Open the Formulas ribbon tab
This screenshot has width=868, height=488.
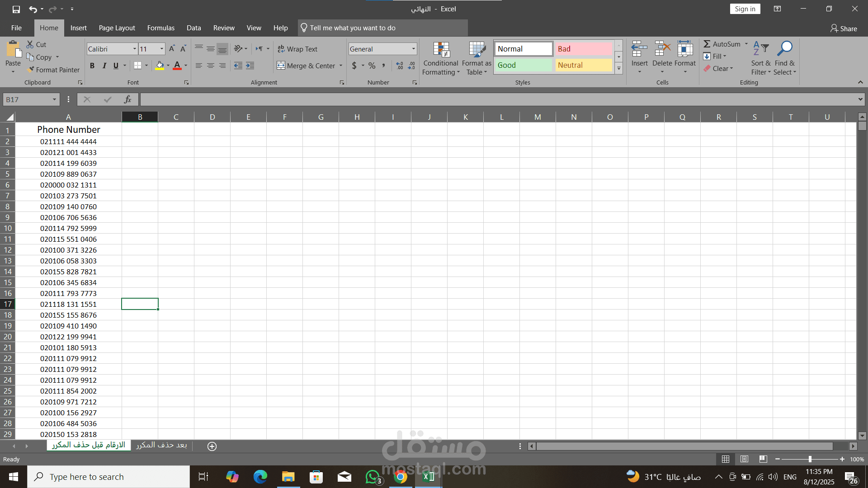(x=160, y=28)
